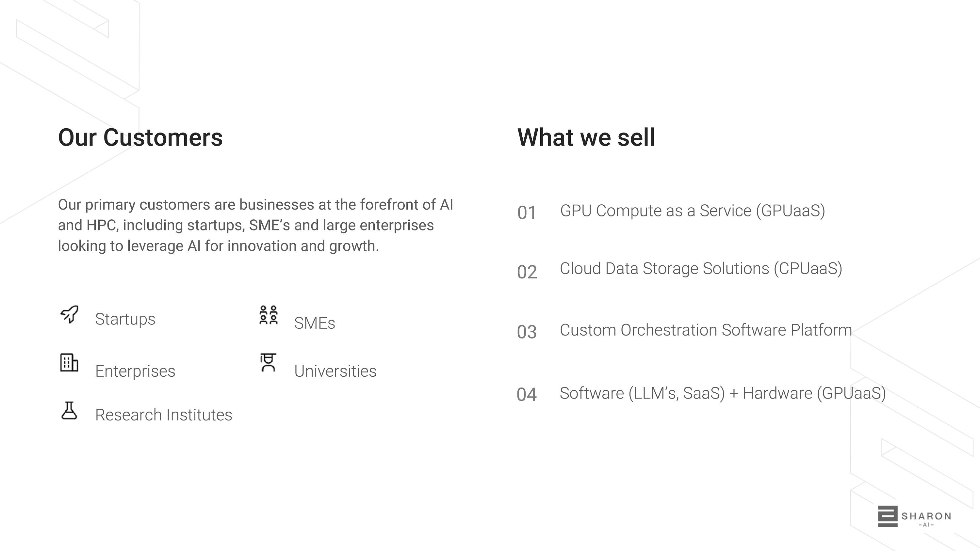
Task: Click the people group icon beside SMEs
Action: pos(268,315)
